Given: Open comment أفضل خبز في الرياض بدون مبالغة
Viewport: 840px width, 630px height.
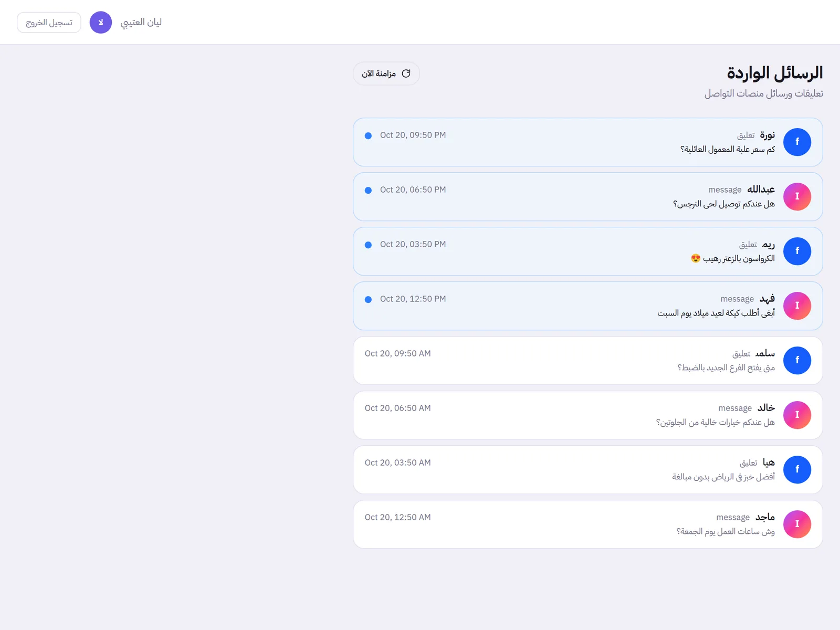Looking at the screenshot, I should click(587, 470).
